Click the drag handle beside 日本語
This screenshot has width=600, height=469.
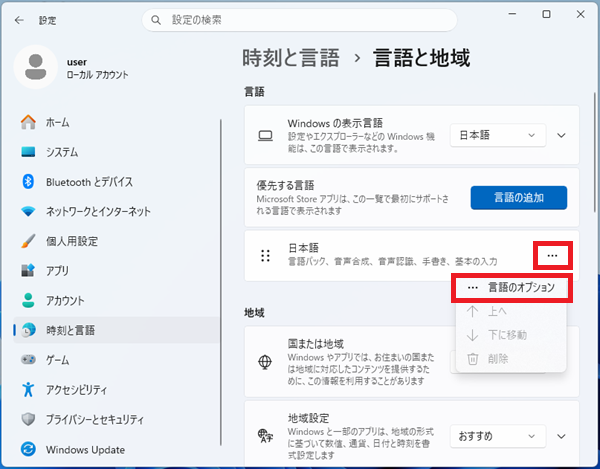[x=266, y=255]
